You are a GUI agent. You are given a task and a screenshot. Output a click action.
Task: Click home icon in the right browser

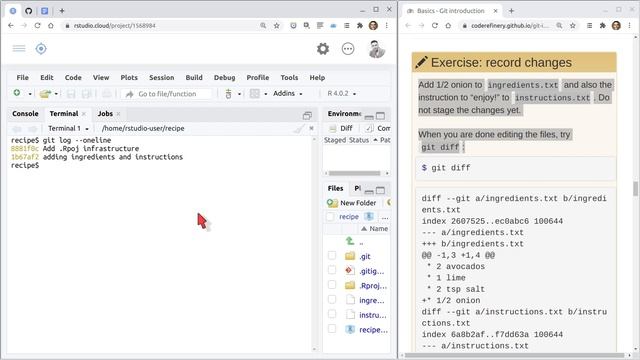[x=448, y=25]
